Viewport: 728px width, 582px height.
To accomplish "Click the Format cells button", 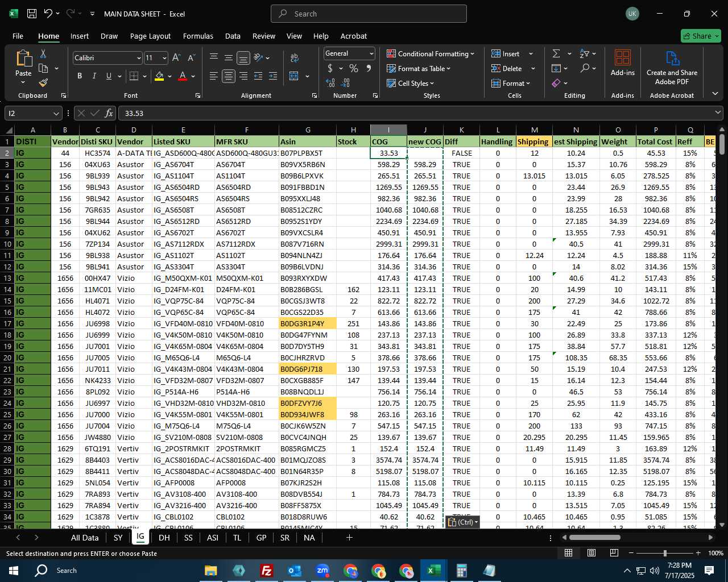I will point(511,83).
